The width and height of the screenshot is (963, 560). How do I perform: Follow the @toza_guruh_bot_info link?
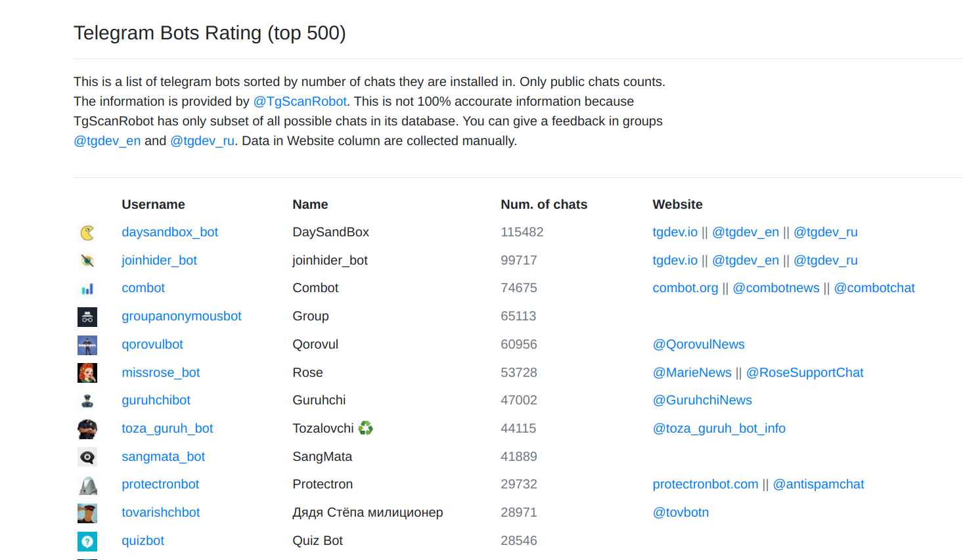click(x=719, y=428)
